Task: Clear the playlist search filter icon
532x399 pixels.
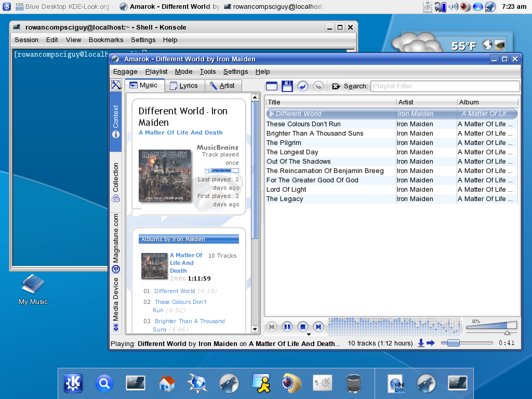Action: (x=336, y=87)
